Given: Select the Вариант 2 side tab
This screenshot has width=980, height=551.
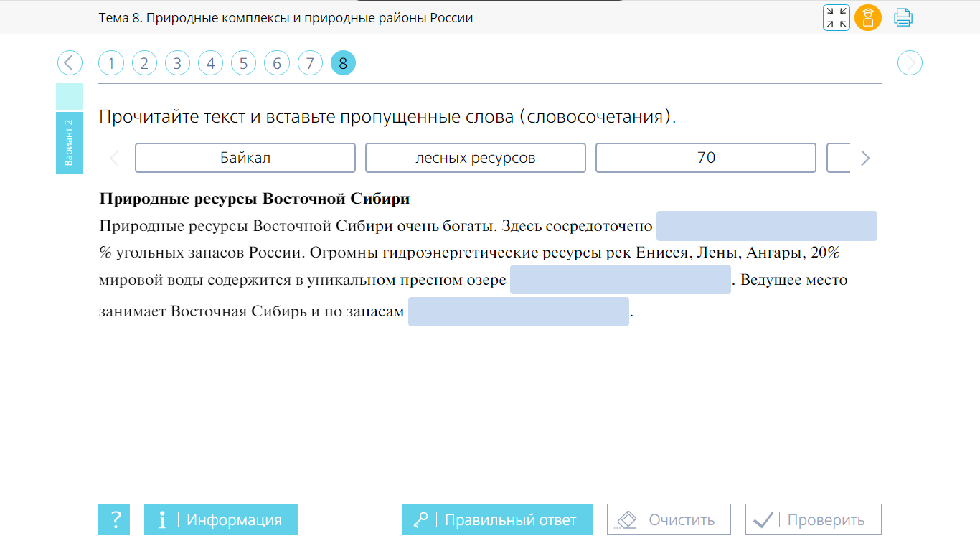Looking at the screenshot, I should tap(70, 143).
